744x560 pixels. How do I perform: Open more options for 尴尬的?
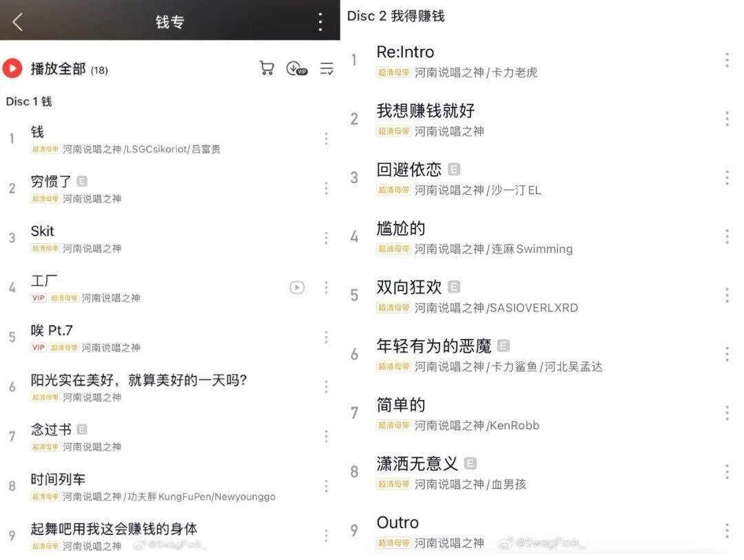[727, 236]
